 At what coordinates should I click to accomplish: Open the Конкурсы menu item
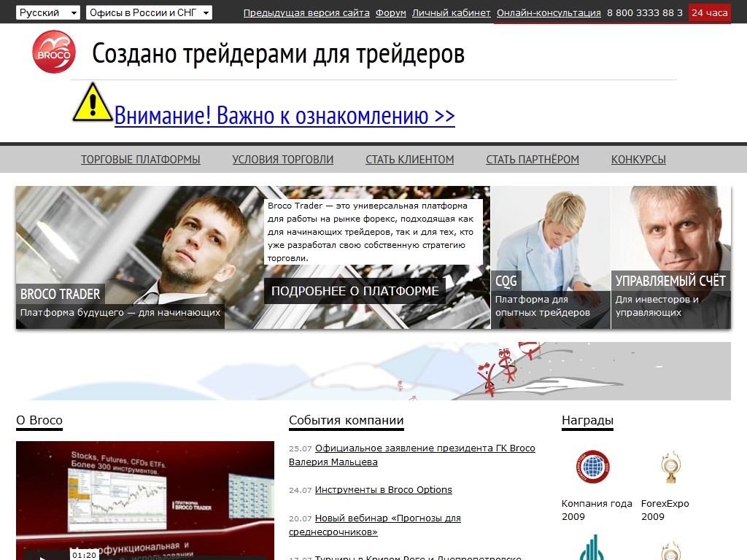click(638, 160)
